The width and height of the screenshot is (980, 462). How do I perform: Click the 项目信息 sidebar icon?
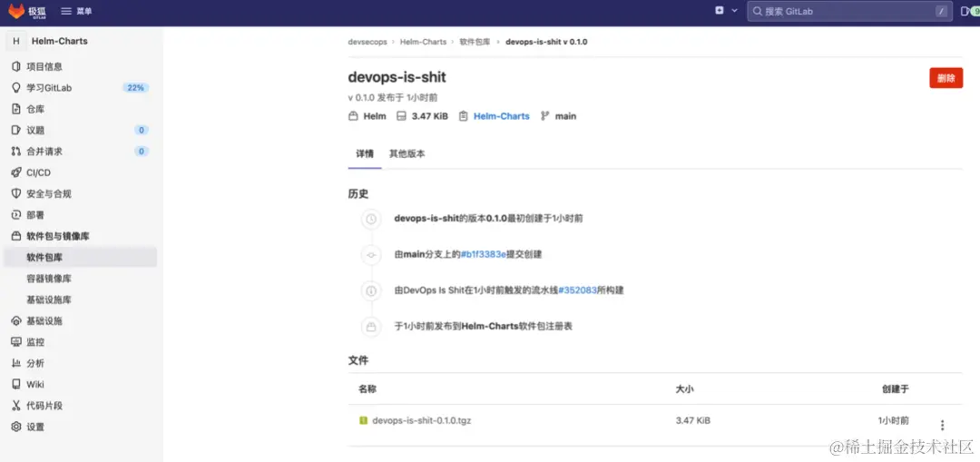[16, 66]
